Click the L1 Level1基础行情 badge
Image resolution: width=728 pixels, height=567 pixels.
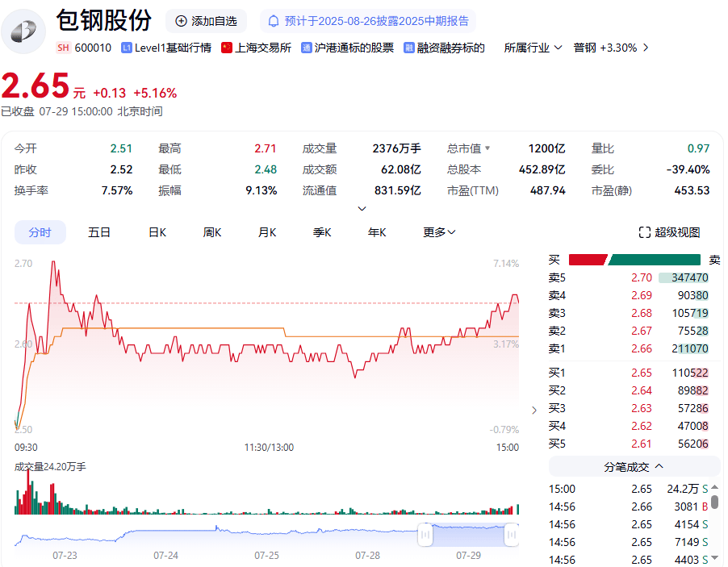tap(127, 48)
